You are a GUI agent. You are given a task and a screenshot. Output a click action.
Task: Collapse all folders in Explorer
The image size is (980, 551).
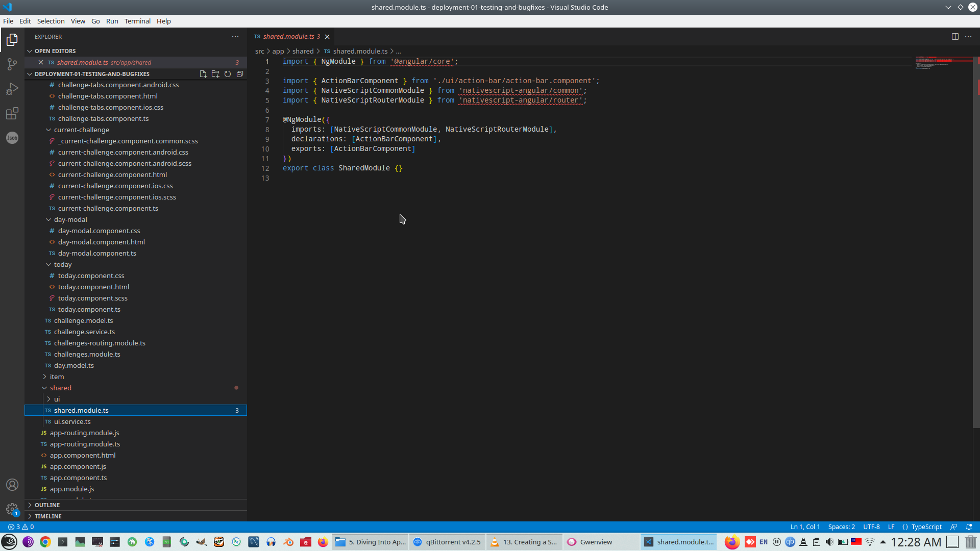click(x=240, y=74)
